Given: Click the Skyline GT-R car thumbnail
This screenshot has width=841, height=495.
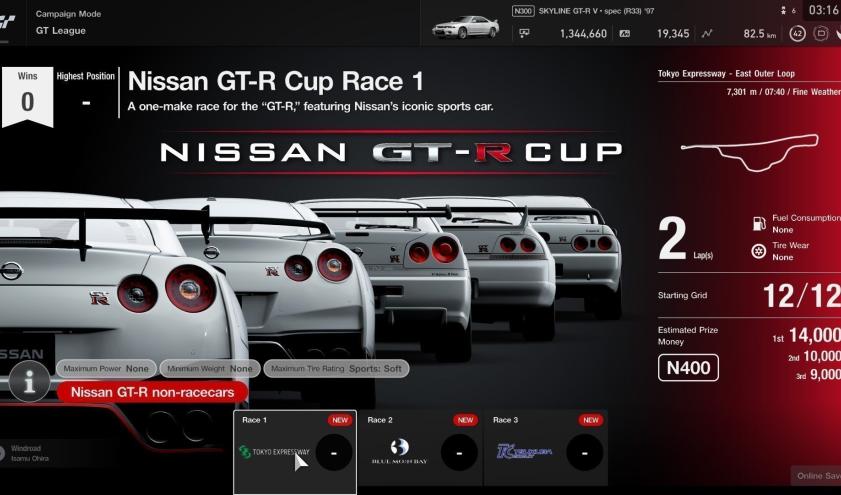Looking at the screenshot, I should click(465, 26).
